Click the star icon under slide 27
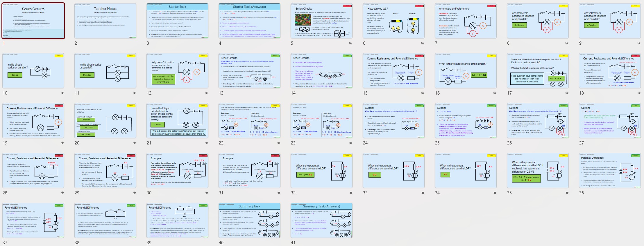This screenshot has width=644, height=246. (639, 143)
